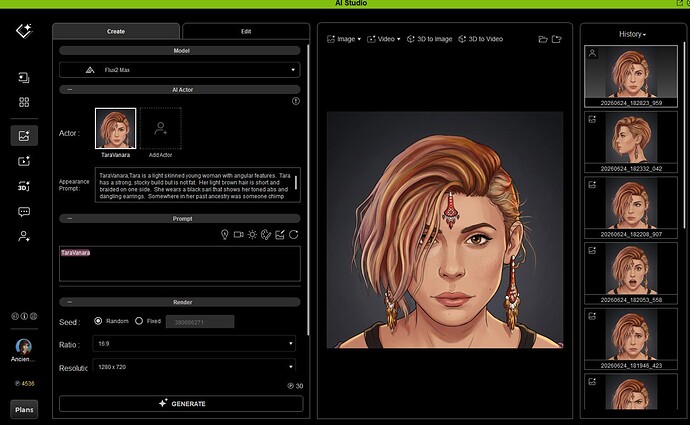The height and width of the screenshot is (425, 690).
Task: Click the large generated portrait preview
Action: coord(445,230)
